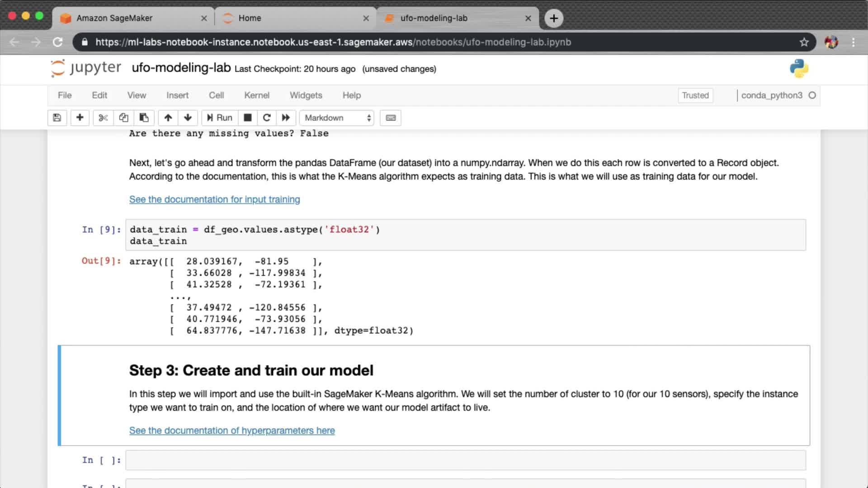Interrupt the kernel with stop icon

[247, 118]
